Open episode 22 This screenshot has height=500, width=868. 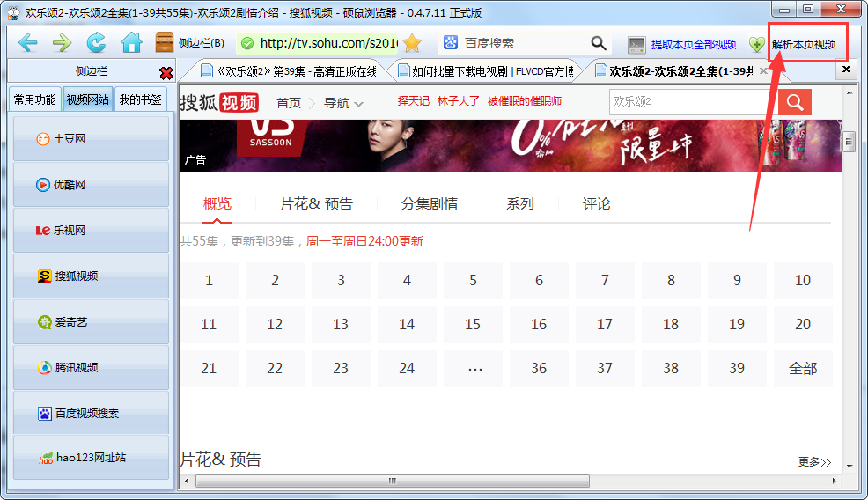coord(275,368)
